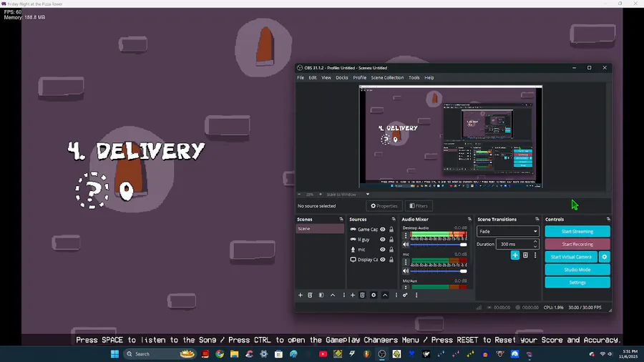The image size is (644, 362).
Task: Open the Scene Collection menu
Action: [387, 77]
